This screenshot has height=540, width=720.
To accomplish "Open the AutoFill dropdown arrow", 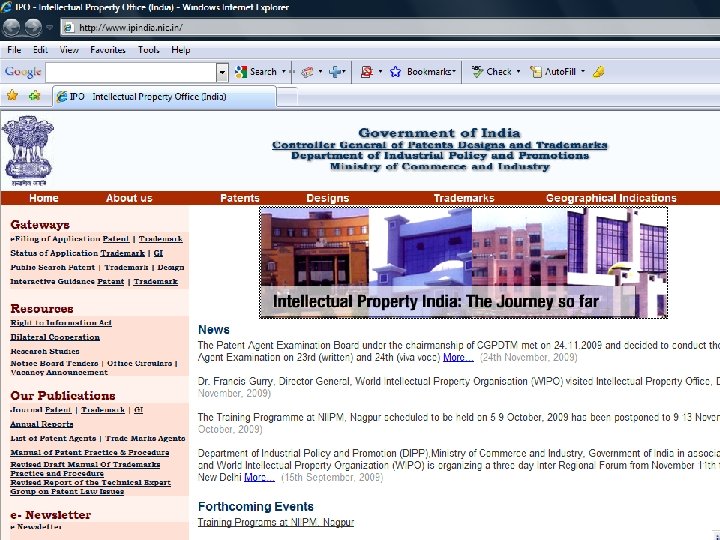I will click(x=583, y=72).
